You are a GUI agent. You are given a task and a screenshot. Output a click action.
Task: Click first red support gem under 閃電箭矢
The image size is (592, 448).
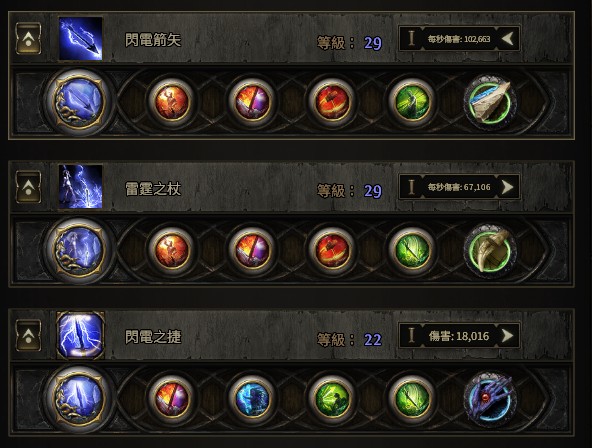[x=172, y=101]
